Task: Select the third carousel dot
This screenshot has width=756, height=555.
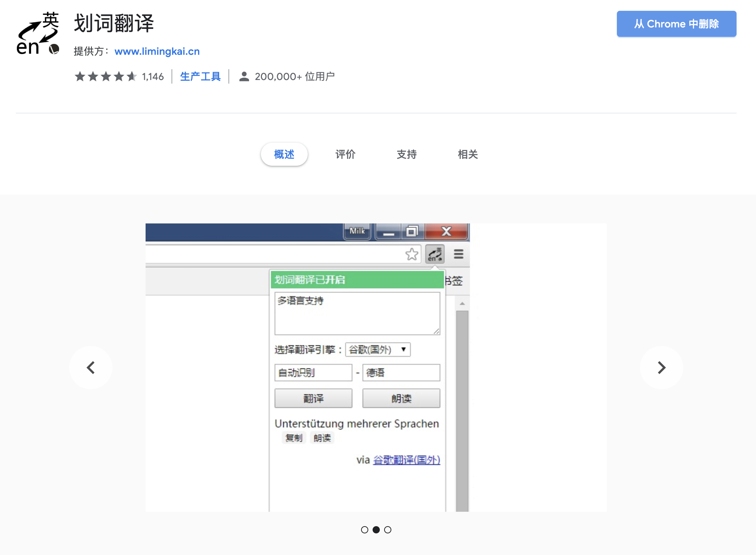Action: click(x=388, y=530)
